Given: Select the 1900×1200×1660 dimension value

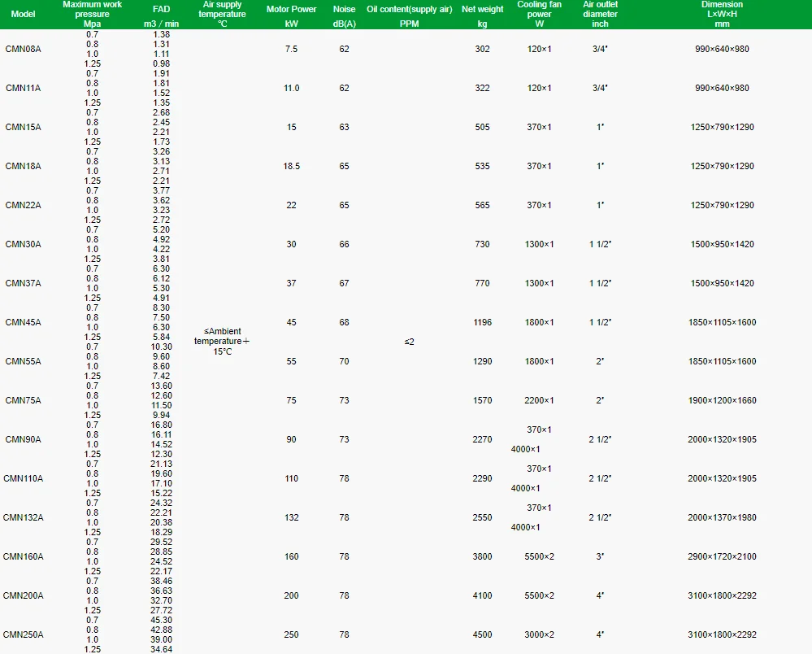Looking at the screenshot, I should click(722, 400).
